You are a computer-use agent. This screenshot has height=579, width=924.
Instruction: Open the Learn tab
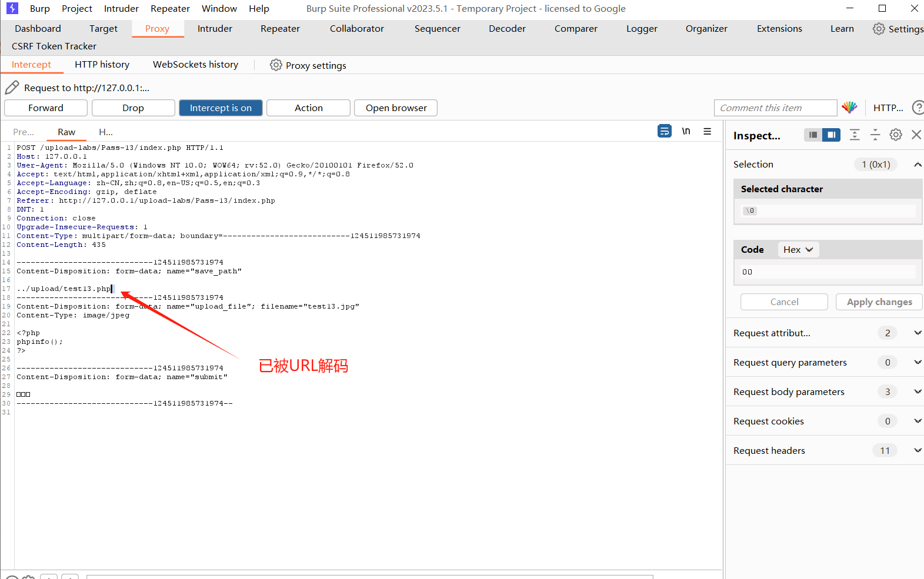(x=842, y=29)
